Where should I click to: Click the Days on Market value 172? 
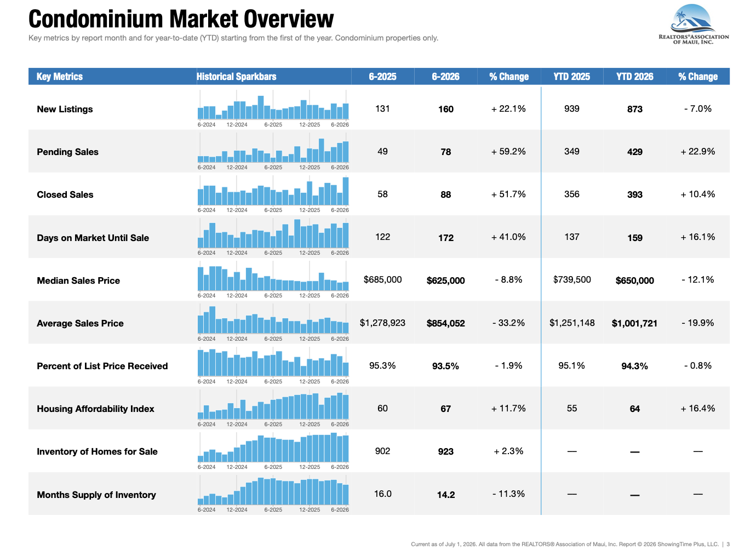pyautogui.click(x=446, y=238)
